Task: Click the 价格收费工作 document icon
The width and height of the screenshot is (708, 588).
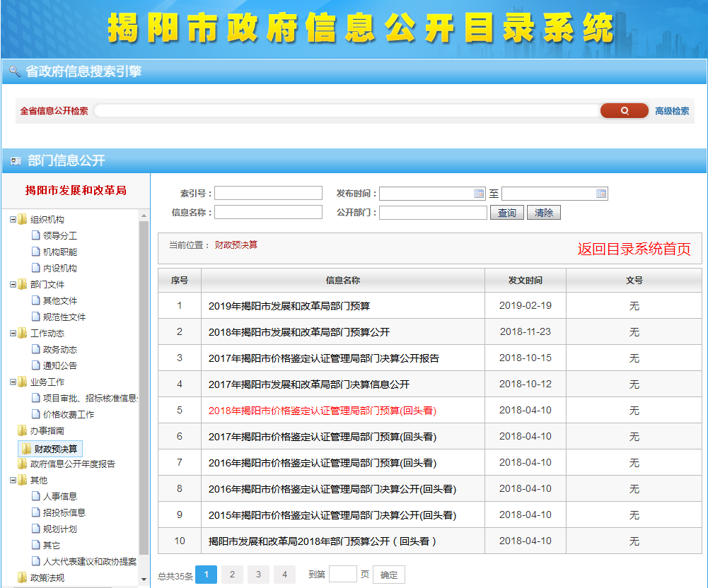Action: tap(36, 414)
